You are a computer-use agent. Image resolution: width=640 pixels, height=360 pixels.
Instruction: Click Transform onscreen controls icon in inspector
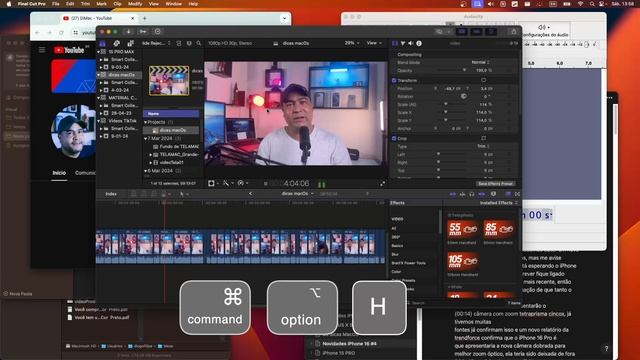coord(484,80)
